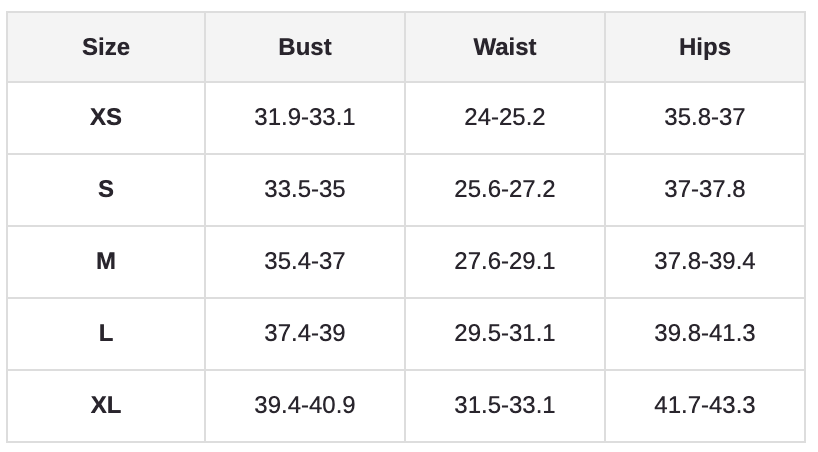Select the S size row label
818x452 pixels.
(106, 189)
